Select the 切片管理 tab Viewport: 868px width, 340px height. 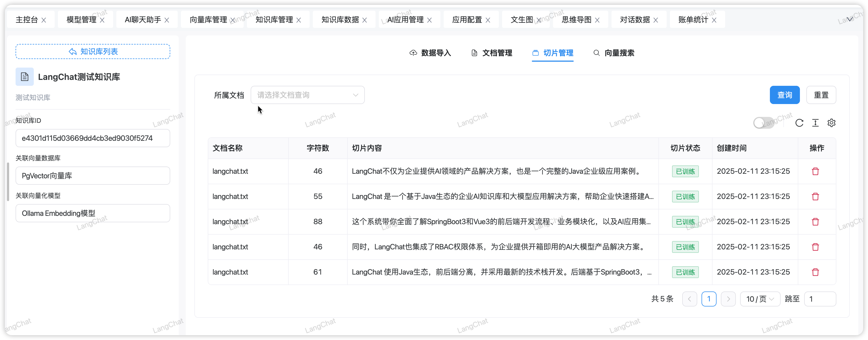tap(552, 53)
